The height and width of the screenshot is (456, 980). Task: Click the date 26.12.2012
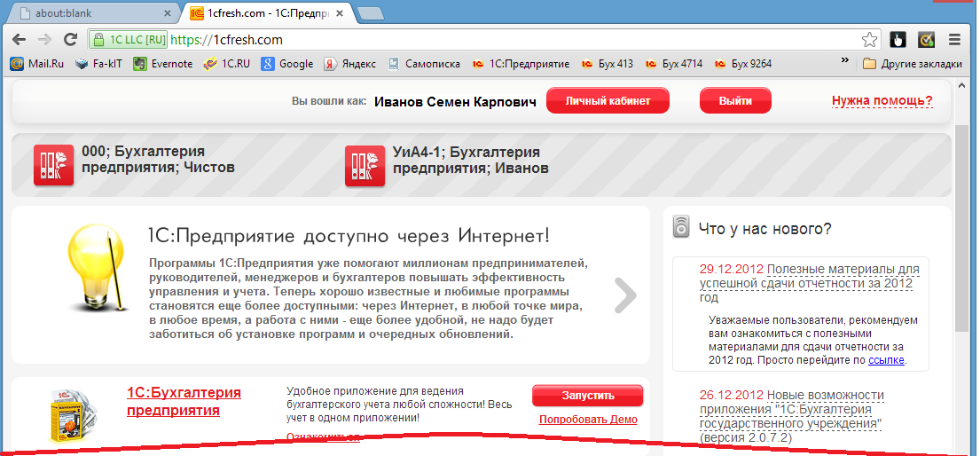tap(732, 396)
